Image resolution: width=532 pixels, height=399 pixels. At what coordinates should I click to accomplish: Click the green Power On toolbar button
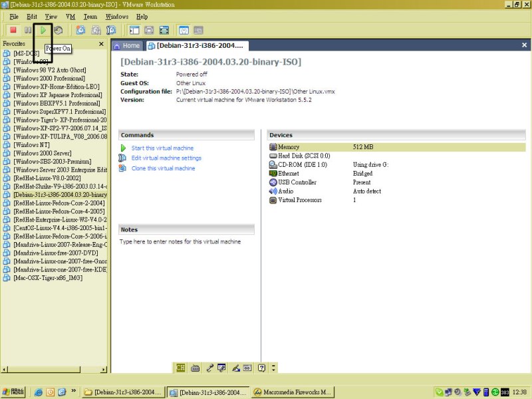pos(43,30)
